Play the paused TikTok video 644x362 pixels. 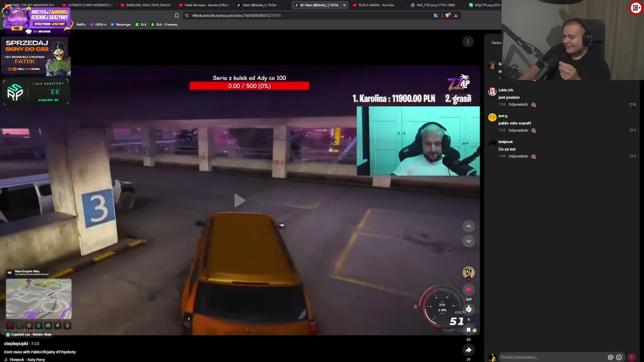[x=239, y=201]
